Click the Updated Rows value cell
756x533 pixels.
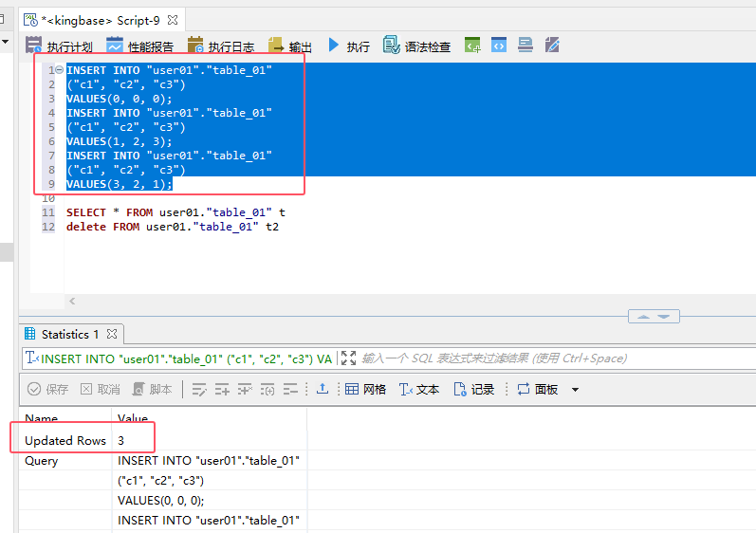[121, 440]
